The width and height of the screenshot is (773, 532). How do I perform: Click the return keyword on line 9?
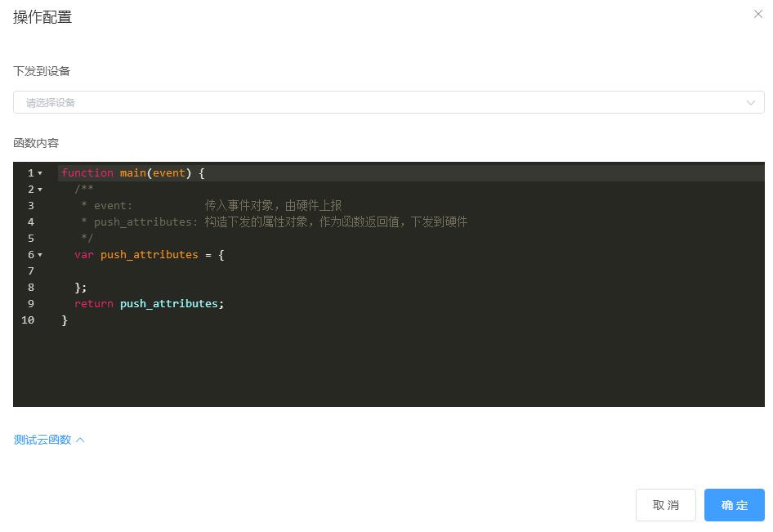[x=93, y=304]
